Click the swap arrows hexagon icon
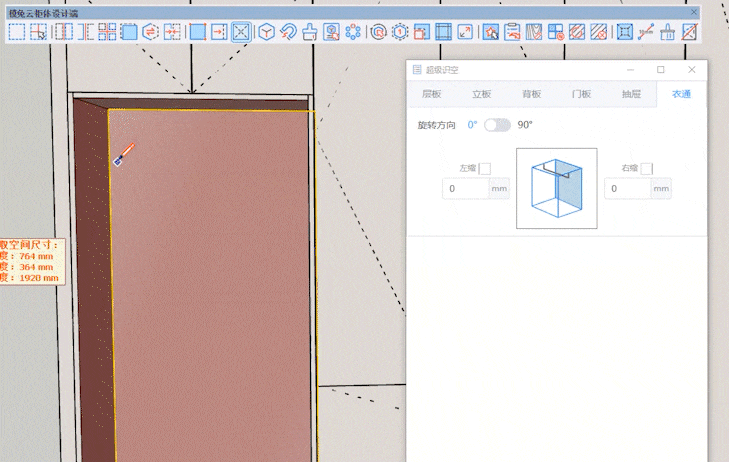The height and width of the screenshot is (462, 730). 151,32
